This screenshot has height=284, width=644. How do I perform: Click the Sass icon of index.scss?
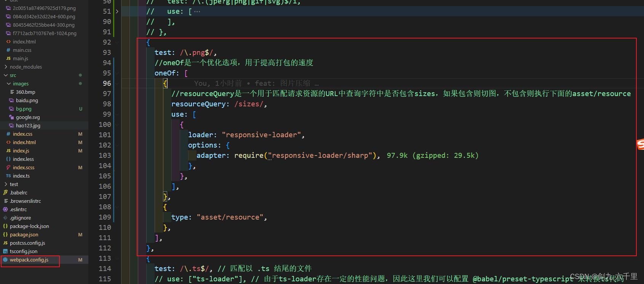click(8, 167)
